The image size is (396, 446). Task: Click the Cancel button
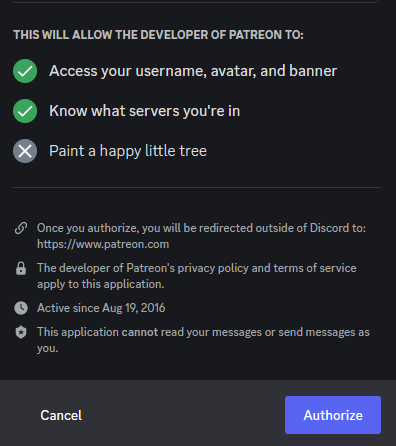pos(61,415)
